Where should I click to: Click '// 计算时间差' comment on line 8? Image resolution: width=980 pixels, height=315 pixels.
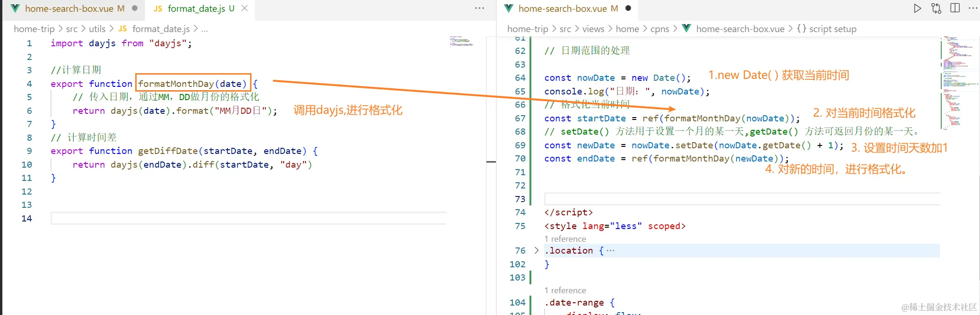tap(84, 137)
